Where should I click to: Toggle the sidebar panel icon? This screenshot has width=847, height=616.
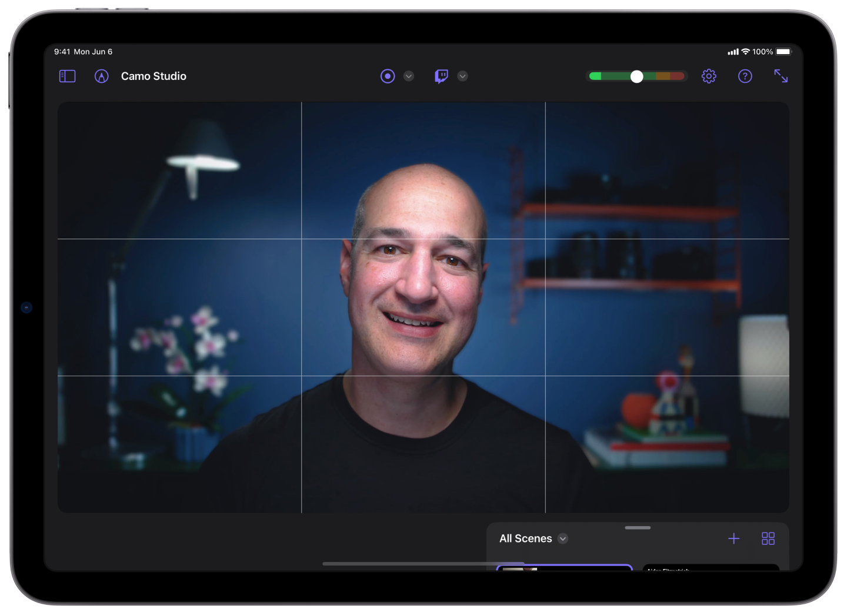(x=68, y=76)
